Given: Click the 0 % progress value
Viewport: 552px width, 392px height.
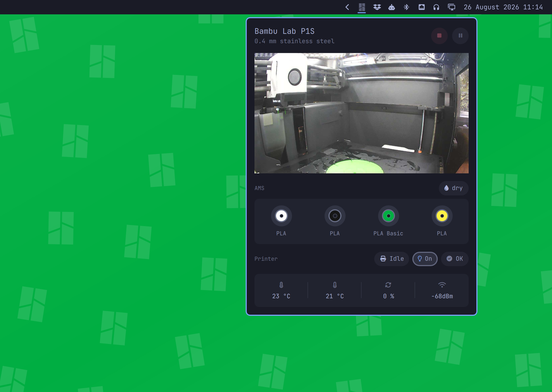Looking at the screenshot, I should tap(388, 296).
